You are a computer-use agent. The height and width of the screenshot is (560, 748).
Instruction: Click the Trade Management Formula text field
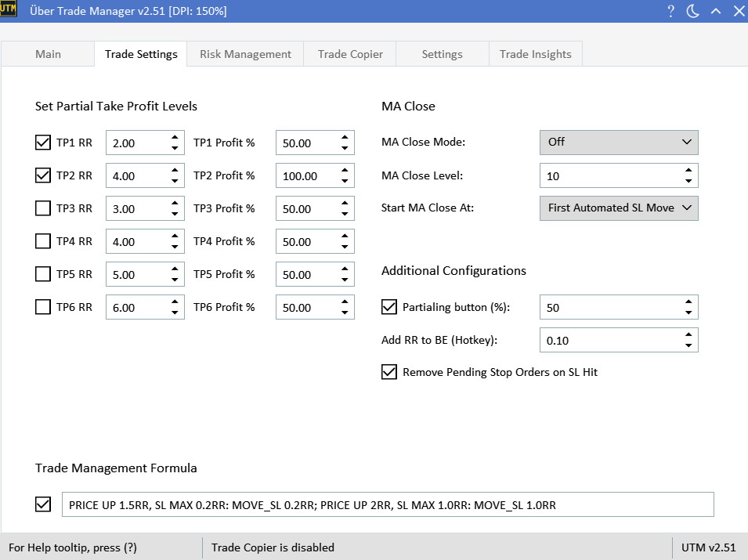point(388,504)
